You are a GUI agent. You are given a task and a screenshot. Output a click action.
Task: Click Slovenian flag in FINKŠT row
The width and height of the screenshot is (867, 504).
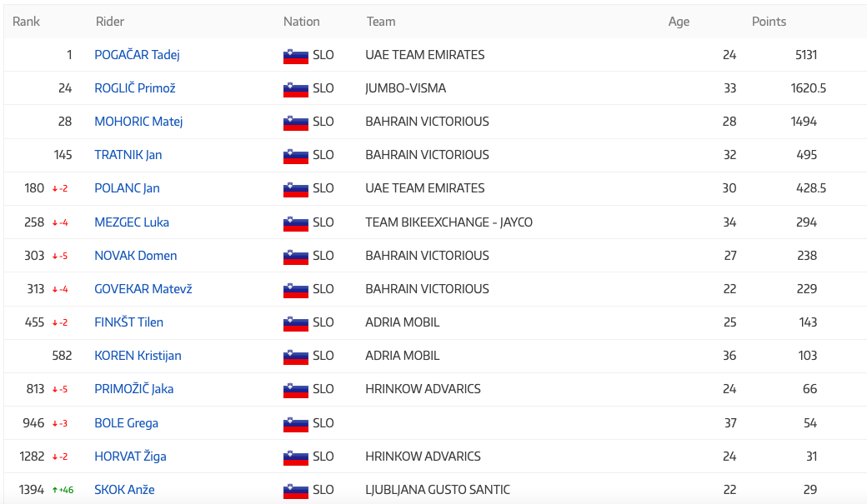296,323
